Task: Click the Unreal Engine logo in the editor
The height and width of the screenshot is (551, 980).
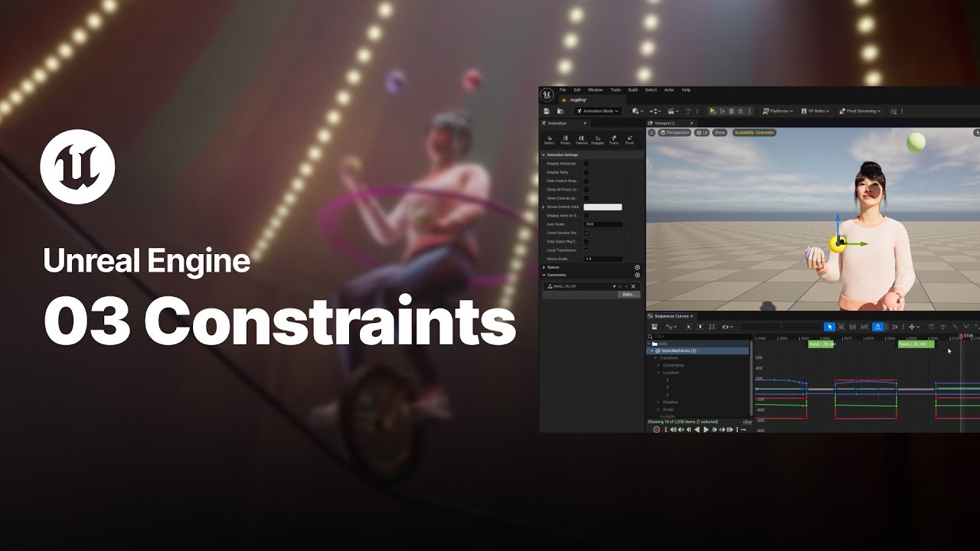Action: point(547,95)
